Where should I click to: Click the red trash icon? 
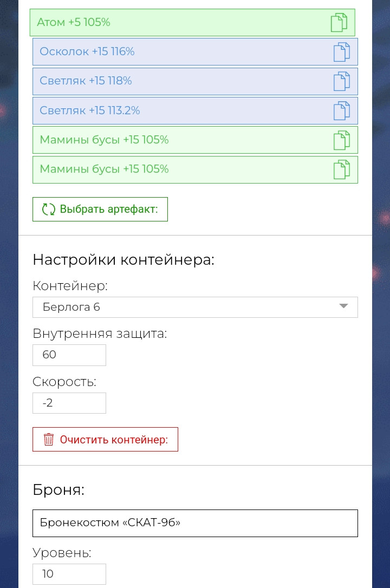click(x=49, y=439)
